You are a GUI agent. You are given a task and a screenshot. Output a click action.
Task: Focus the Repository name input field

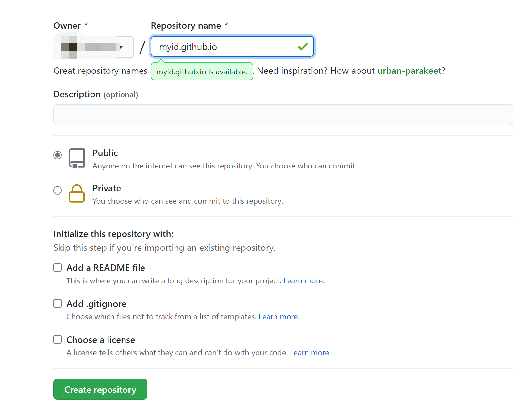[x=225, y=47]
